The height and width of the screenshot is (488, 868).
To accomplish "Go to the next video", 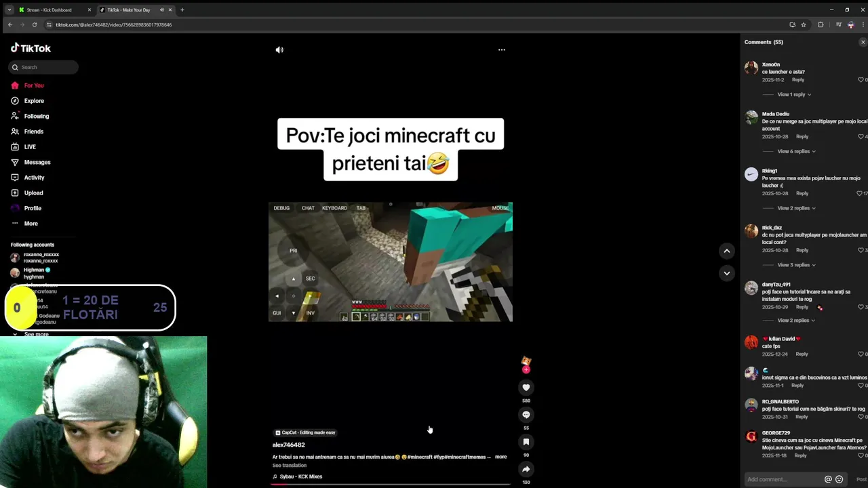I will pos(726,273).
